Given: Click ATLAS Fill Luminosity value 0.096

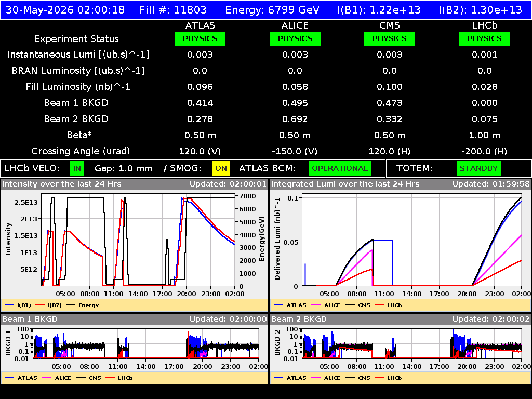Looking at the screenshot, I should [200, 87].
